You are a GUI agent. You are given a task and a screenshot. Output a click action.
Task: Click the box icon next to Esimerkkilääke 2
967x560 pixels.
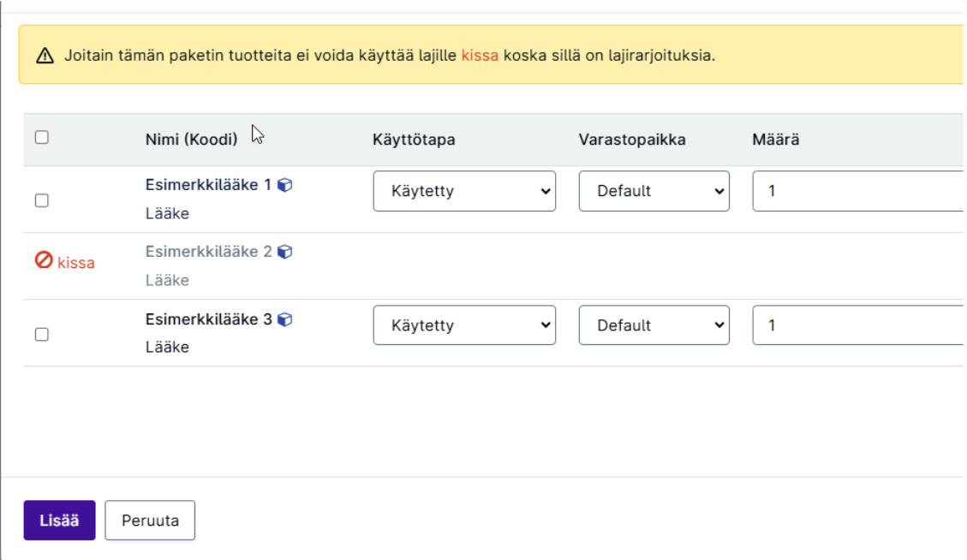click(285, 252)
